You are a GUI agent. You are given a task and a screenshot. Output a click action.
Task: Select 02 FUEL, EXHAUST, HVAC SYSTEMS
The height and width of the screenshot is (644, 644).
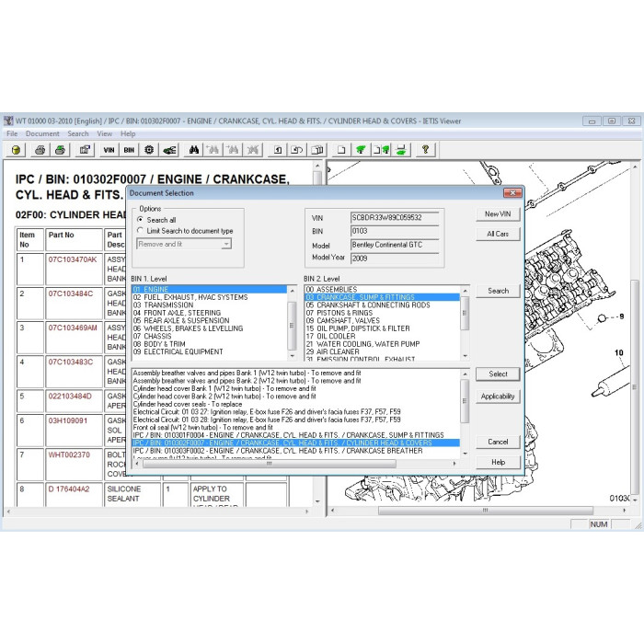[x=210, y=297]
